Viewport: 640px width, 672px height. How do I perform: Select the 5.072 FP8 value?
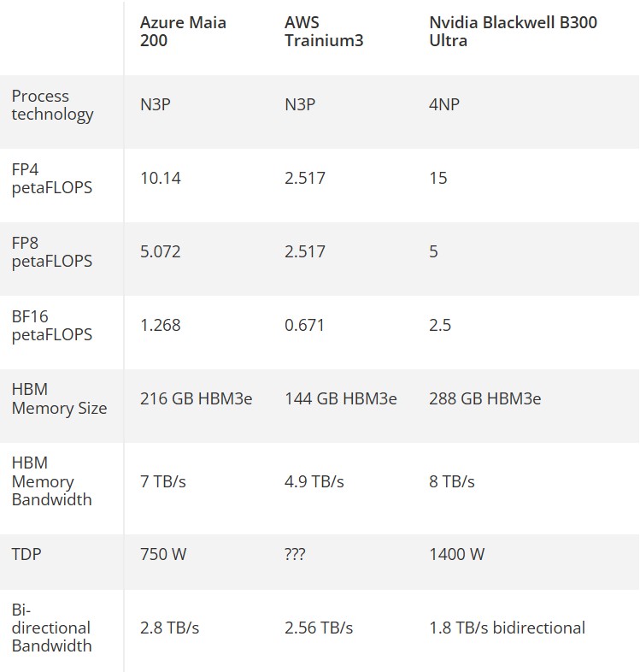(161, 252)
